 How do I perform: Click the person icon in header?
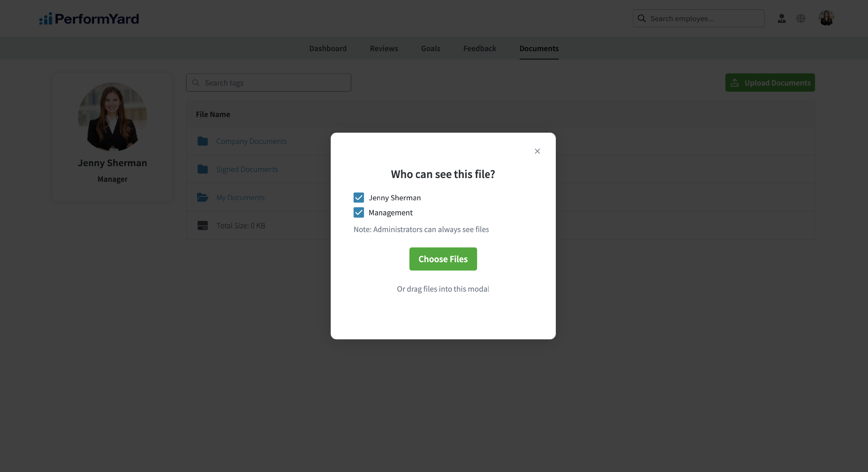click(781, 18)
